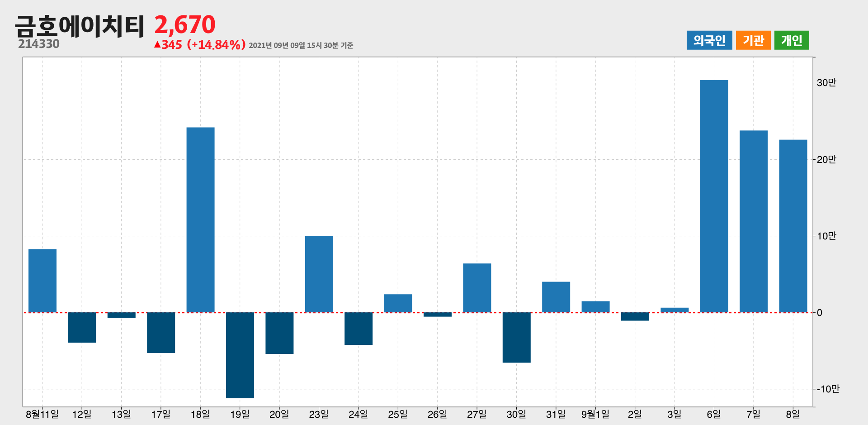This screenshot has width=868, height=425.
Task: Click the 0 y-axis label
Action: [820, 313]
